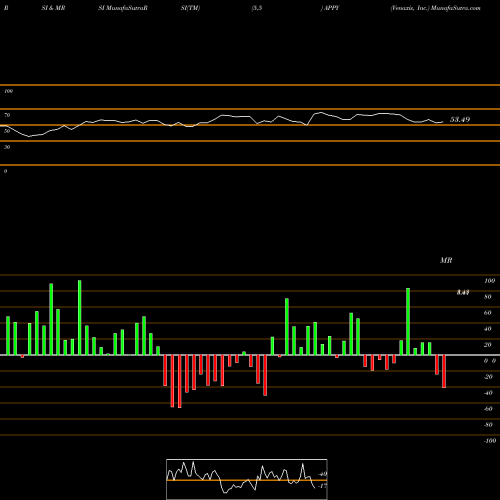Click the 100 label on the RSI axis

coord(8,91)
